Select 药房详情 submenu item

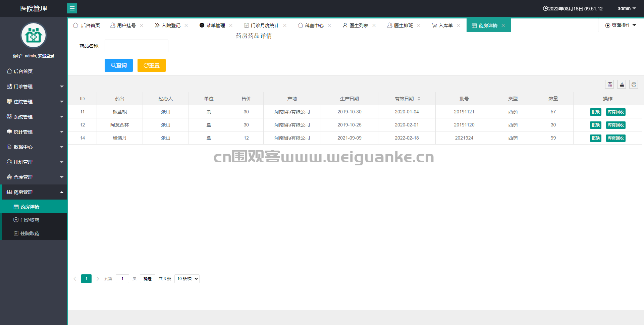pos(34,206)
